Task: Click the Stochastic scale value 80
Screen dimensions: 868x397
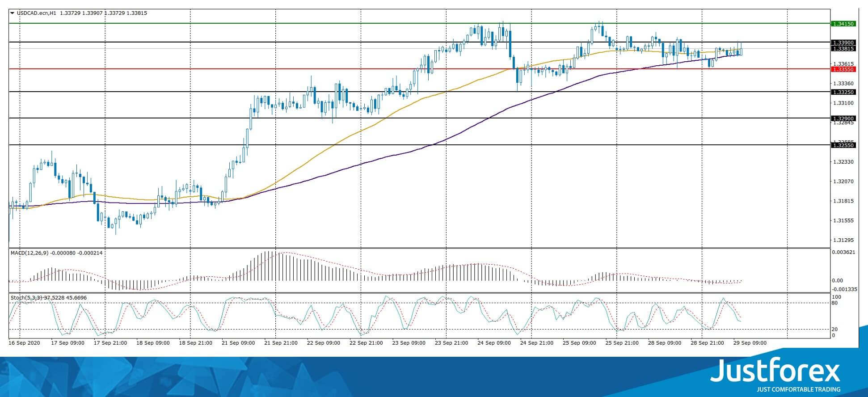Action: (x=834, y=303)
